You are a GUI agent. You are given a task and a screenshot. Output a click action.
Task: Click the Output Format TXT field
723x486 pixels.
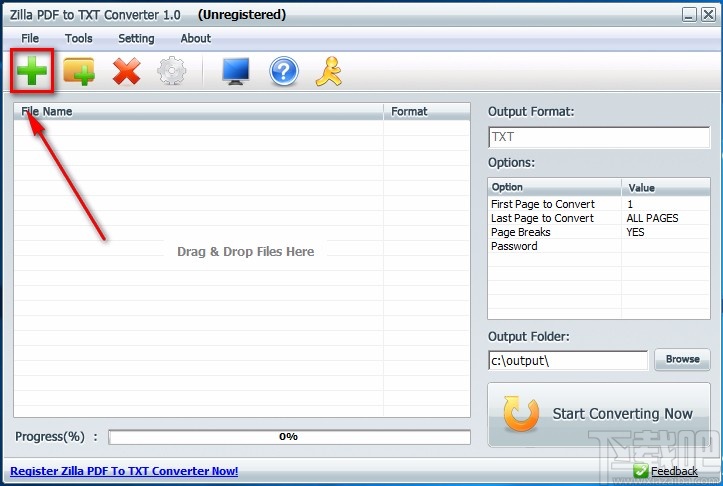599,137
